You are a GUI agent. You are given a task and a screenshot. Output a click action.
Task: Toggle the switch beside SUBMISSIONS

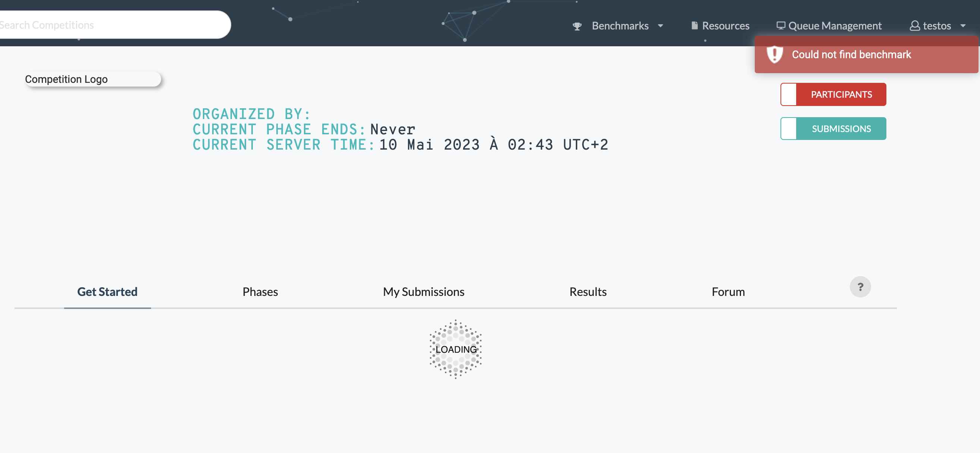tap(788, 128)
